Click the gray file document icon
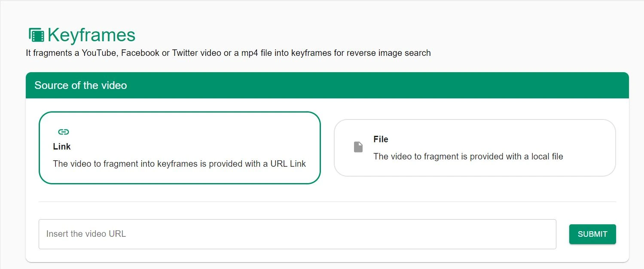This screenshot has width=644, height=269. pos(358,147)
